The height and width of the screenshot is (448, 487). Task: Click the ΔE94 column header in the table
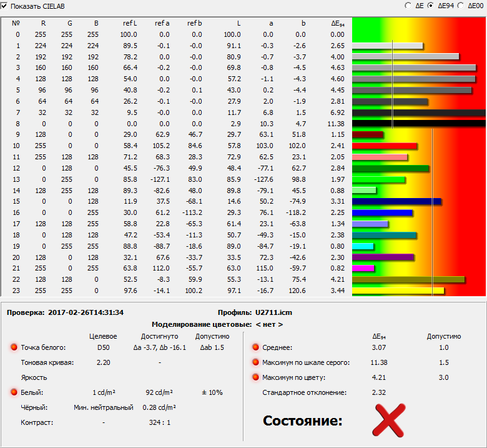338,24
